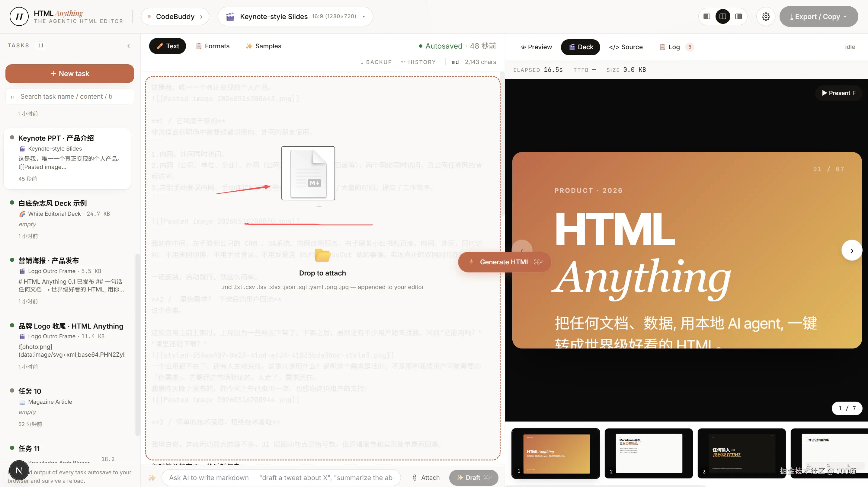This screenshot has height=487, width=868.
Task: Collapse the Tasks sidebar chevron
Action: [128, 46]
